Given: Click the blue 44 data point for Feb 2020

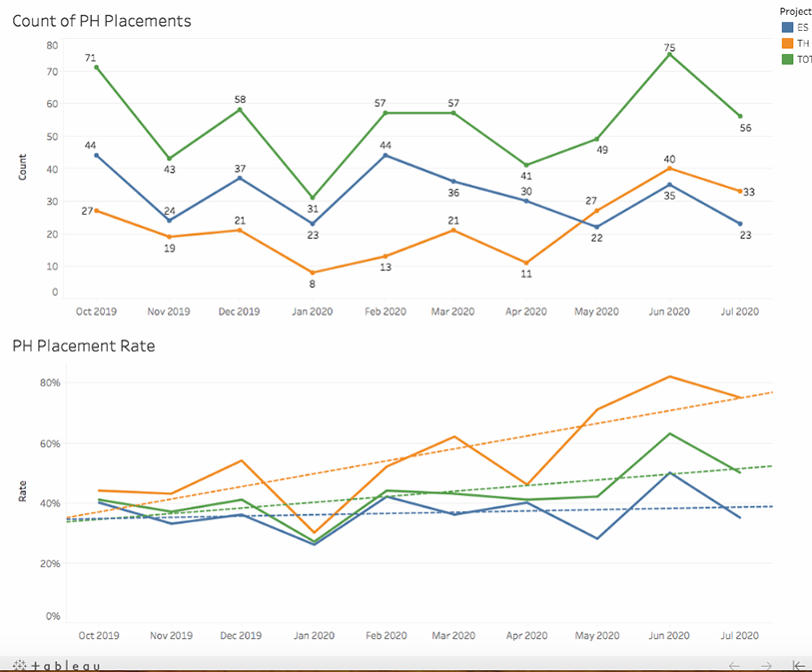Looking at the screenshot, I should [387, 155].
